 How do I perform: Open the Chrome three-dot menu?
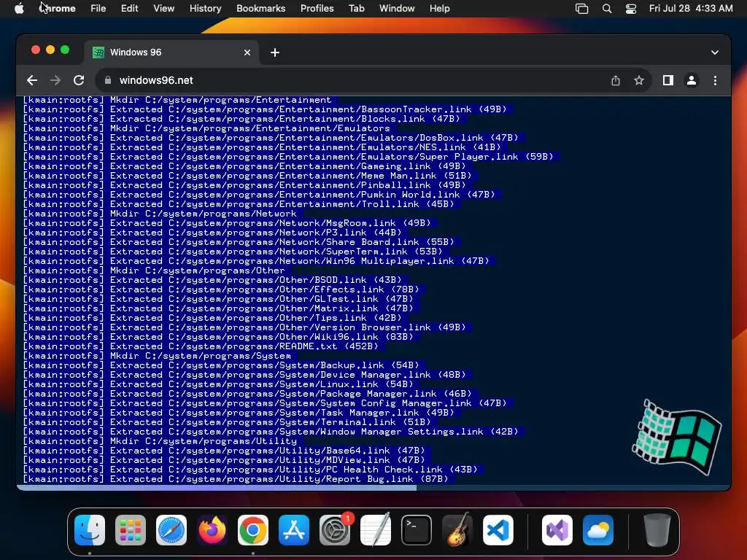pyautogui.click(x=715, y=80)
